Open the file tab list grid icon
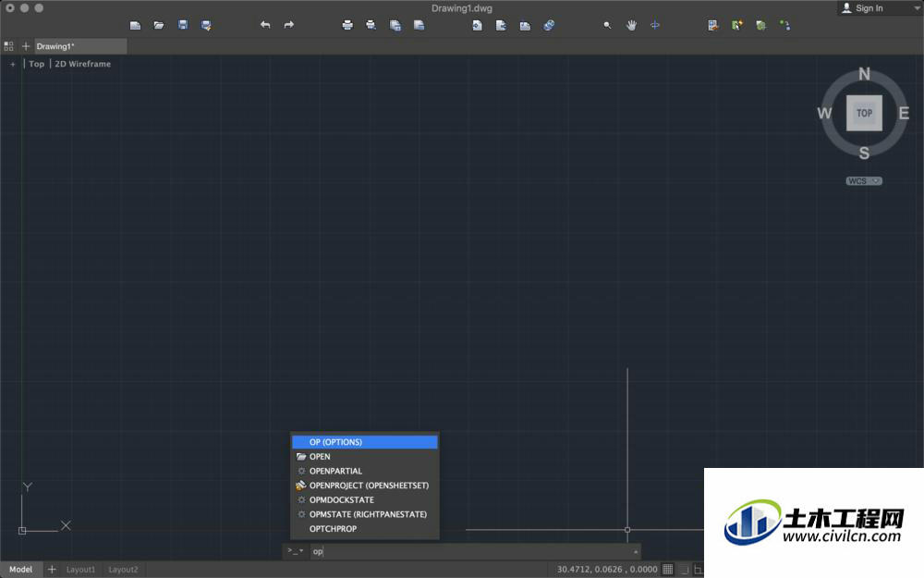The height and width of the screenshot is (578, 924). pos(8,46)
